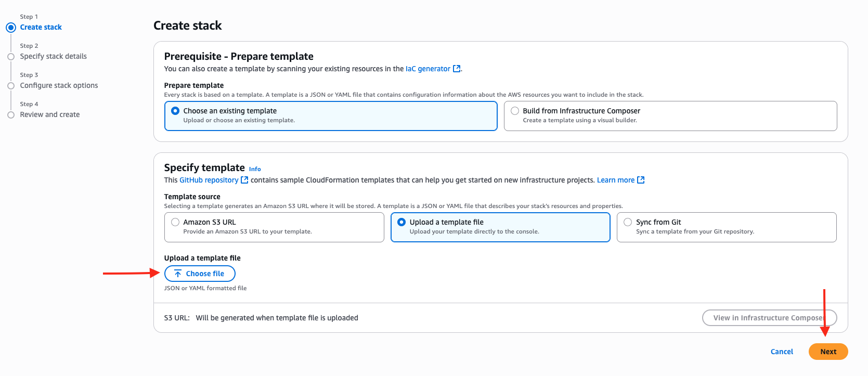Open the IaC generator link
Image resolution: width=868 pixels, height=376 pixels.
pyautogui.click(x=427, y=69)
